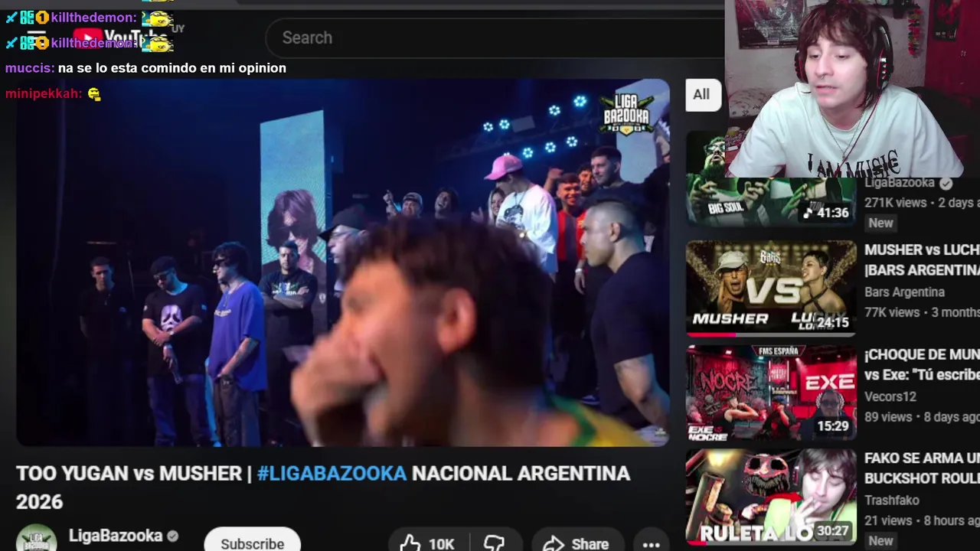Open the Vecors12 channel name
The height and width of the screenshot is (551, 980).
point(890,396)
